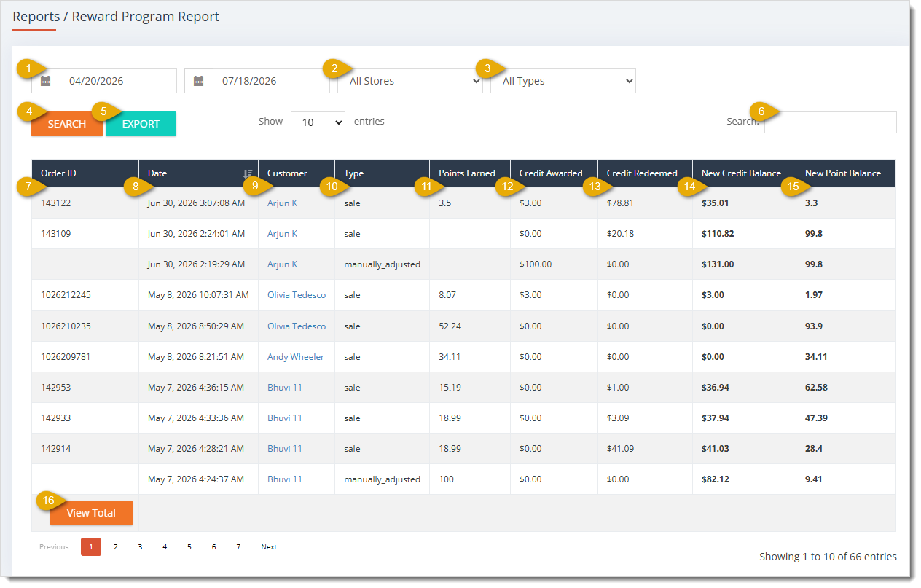Viewport: 921px width, 588px height.
Task: Click the current page 1 button
Action: [x=91, y=547]
